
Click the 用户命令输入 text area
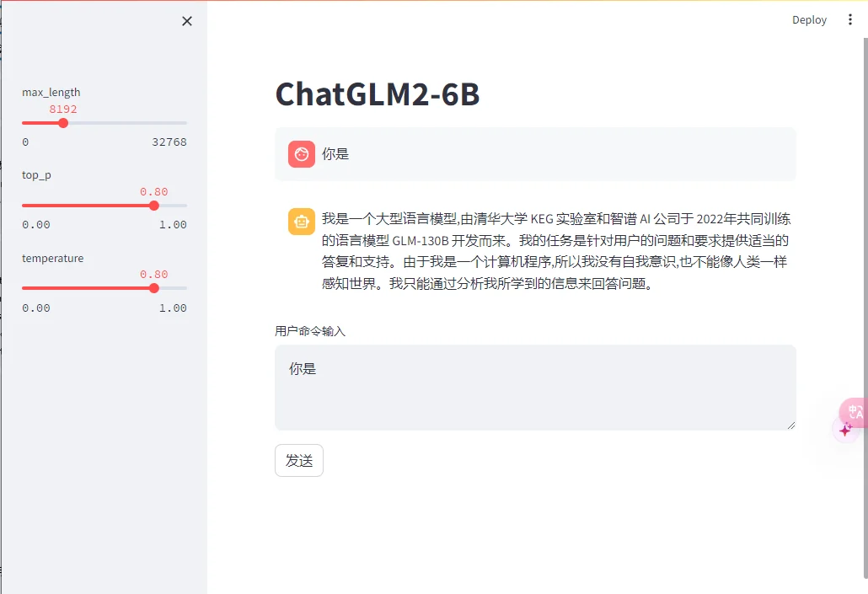535,388
